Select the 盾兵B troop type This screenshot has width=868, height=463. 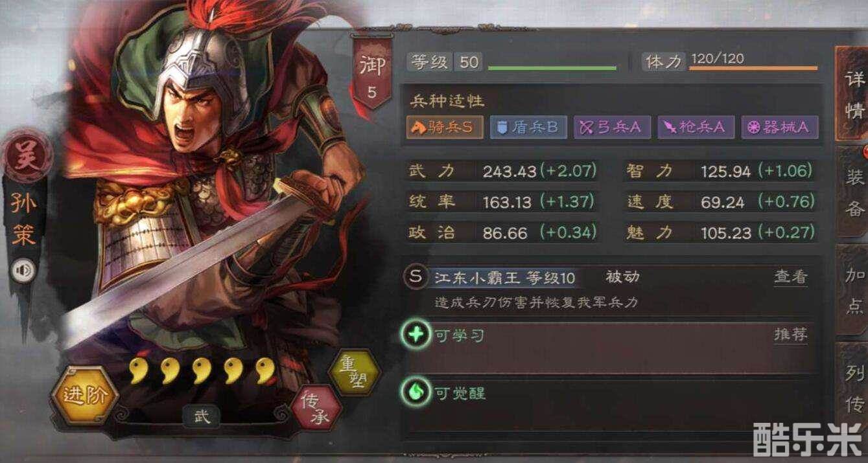pos(528,127)
